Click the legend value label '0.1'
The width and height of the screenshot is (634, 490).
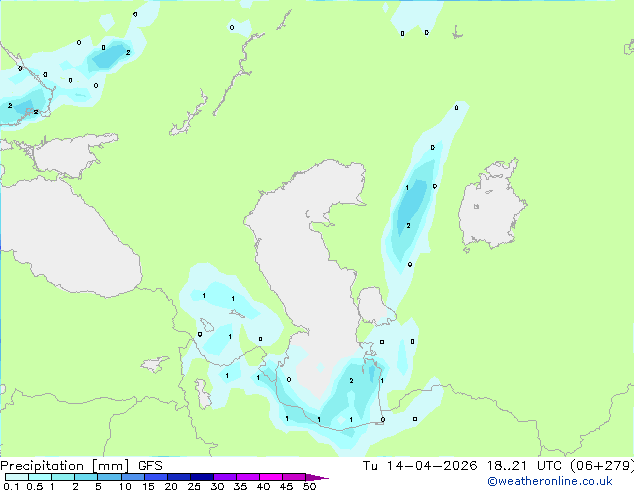[11, 486]
